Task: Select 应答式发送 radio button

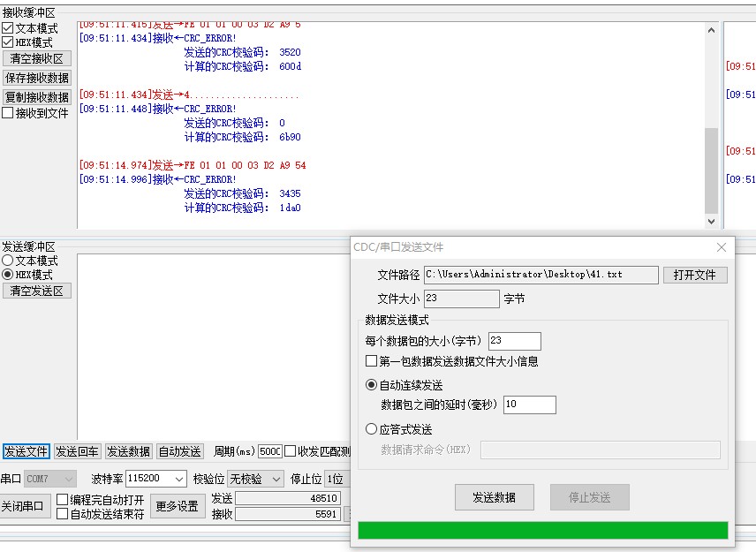Action: [371, 428]
